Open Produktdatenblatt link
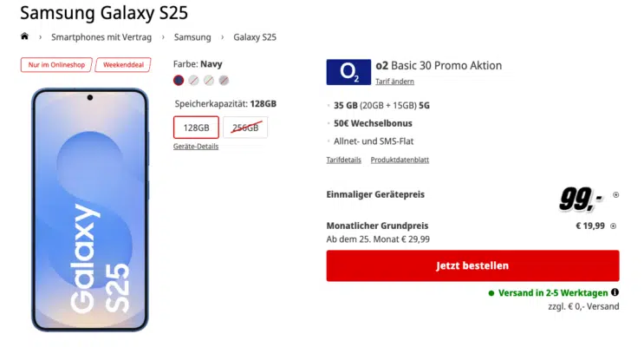 pos(400,160)
